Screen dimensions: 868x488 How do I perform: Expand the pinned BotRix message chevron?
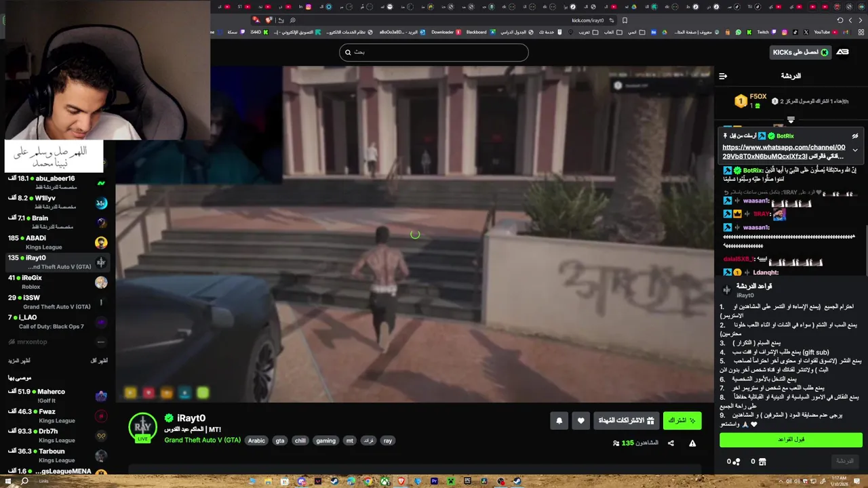coord(855,150)
